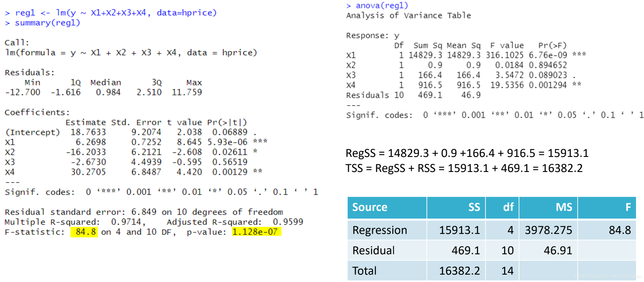The height and width of the screenshot is (282, 644).
Task: Click the Multiple R-squared value 0.9714
Action: point(126,222)
